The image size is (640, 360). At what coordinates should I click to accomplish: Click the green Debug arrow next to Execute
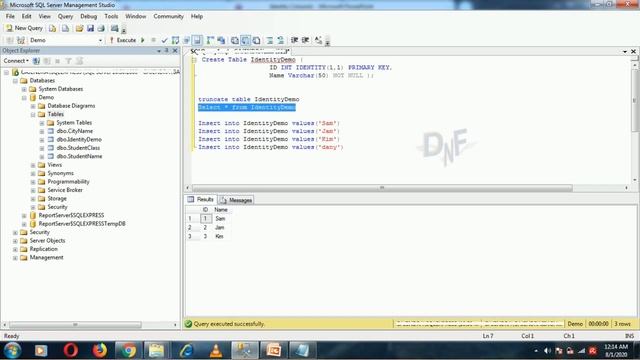143,40
